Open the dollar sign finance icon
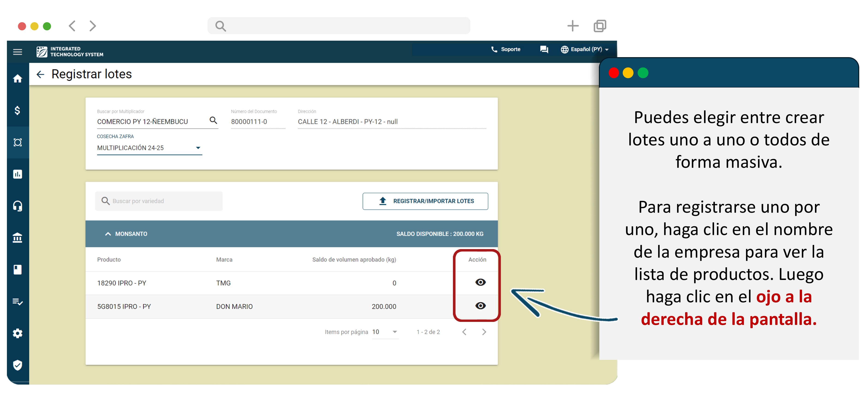868x394 pixels. point(18,110)
